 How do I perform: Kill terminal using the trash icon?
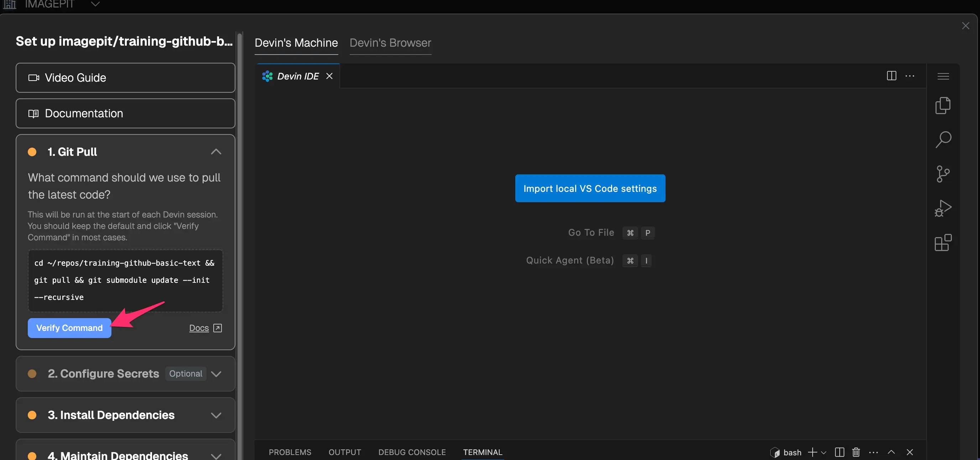click(856, 452)
